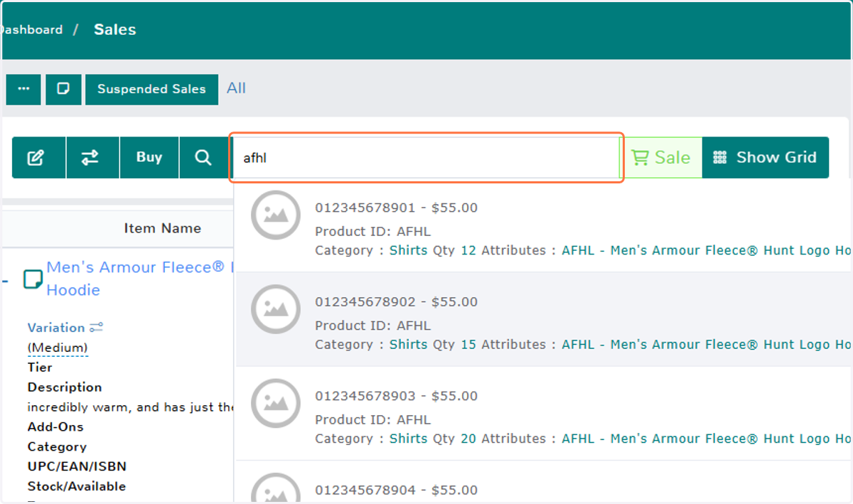Click the three-dots more options button
Image resolution: width=853 pixels, height=504 pixels.
pos(23,89)
